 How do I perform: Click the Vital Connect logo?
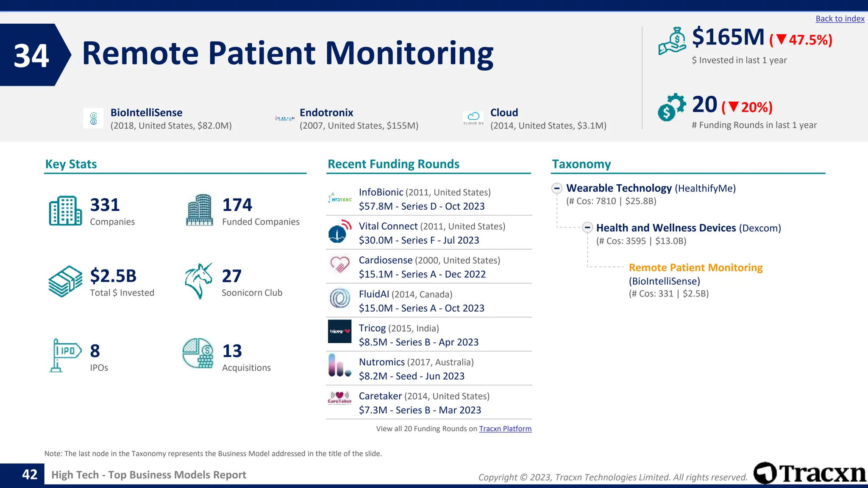click(x=340, y=232)
